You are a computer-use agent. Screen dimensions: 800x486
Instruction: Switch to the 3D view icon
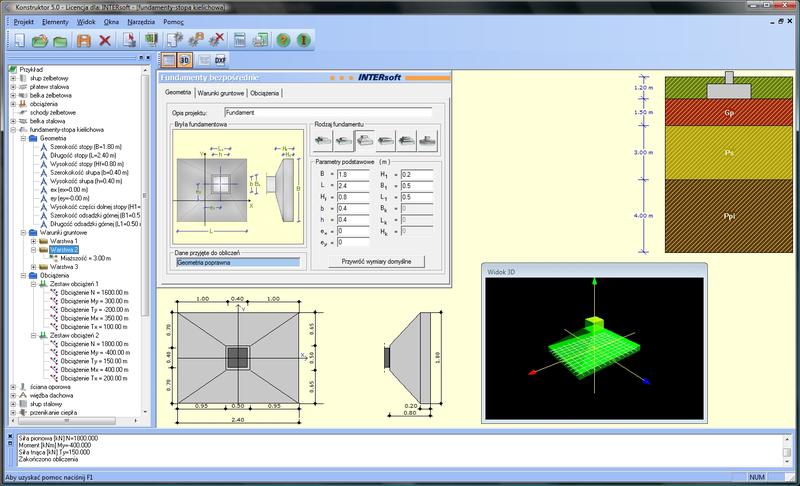pyautogui.click(x=185, y=61)
